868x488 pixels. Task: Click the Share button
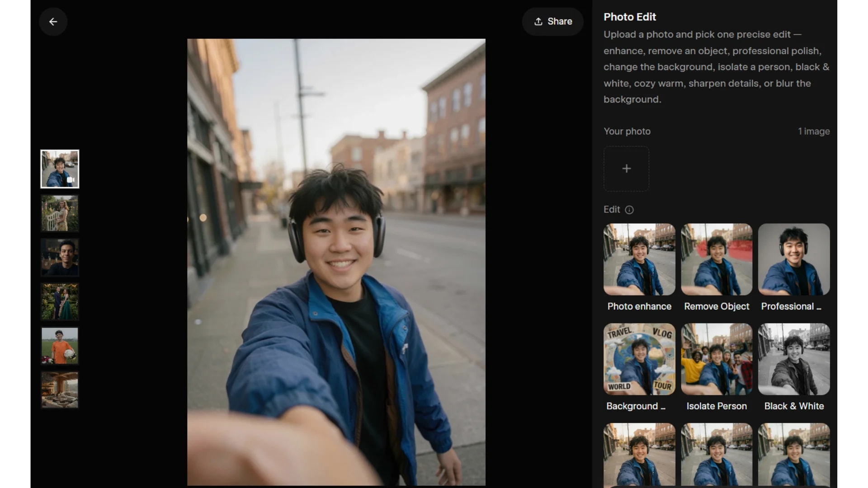click(552, 21)
